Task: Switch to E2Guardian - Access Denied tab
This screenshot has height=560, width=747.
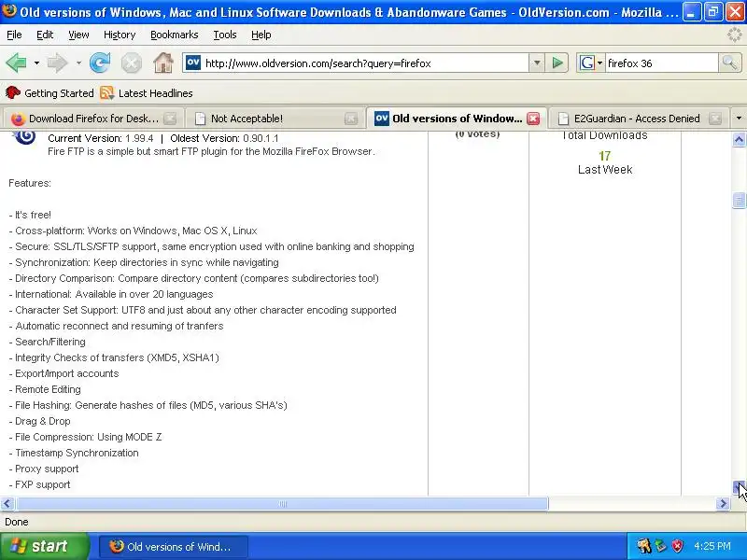Action: point(637,119)
